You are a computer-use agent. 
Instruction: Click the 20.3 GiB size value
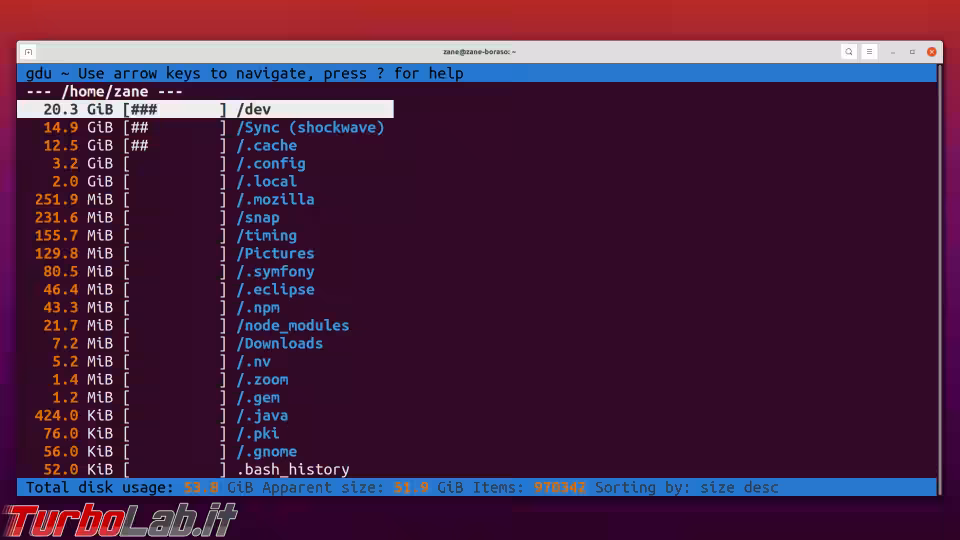pos(78,110)
